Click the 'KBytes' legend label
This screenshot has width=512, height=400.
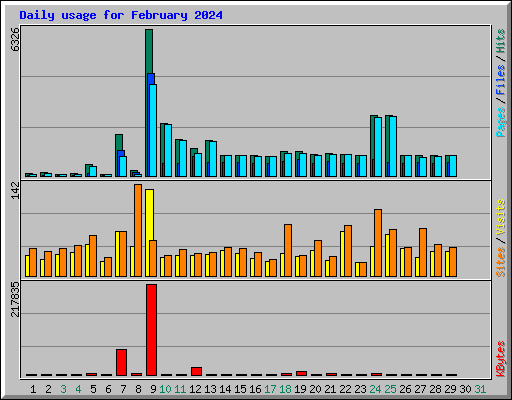click(x=501, y=359)
